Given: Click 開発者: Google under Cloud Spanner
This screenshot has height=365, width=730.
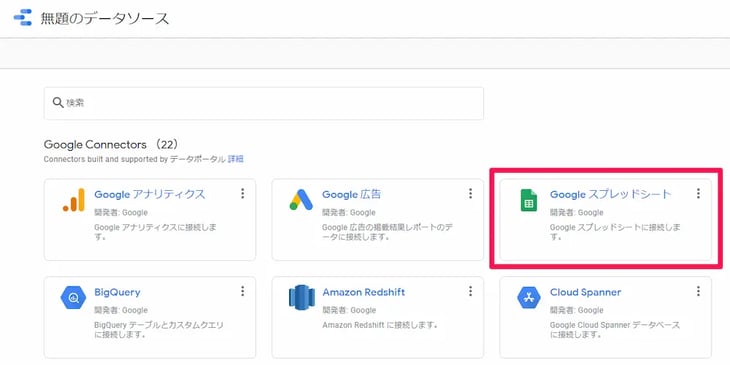Looking at the screenshot, I should (576, 310).
